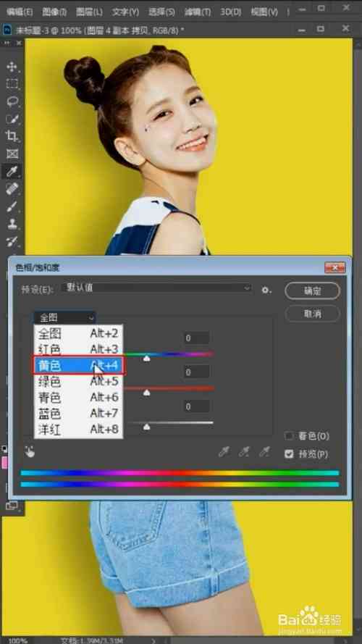Select the Rectangular Marquee tool
The width and height of the screenshot is (362, 644).
pos(12,84)
